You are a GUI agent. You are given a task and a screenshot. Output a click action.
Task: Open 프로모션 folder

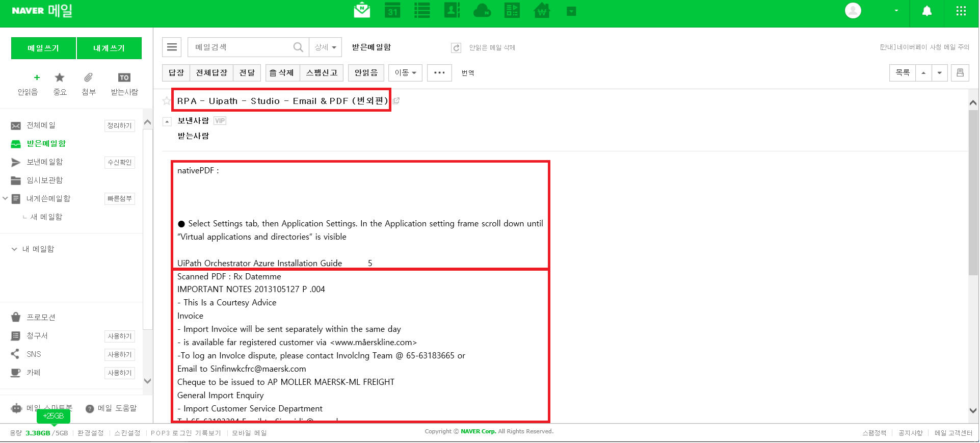click(x=41, y=318)
